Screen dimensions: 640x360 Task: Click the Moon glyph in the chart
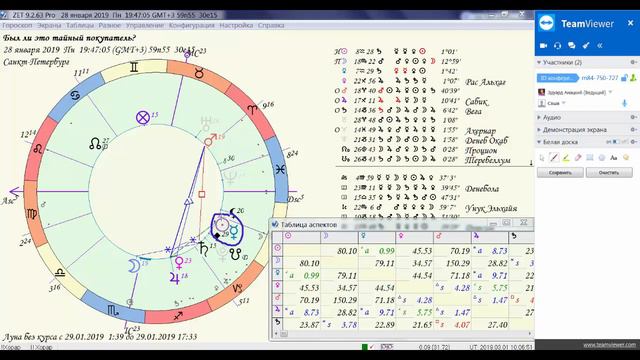[x=133, y=266]
